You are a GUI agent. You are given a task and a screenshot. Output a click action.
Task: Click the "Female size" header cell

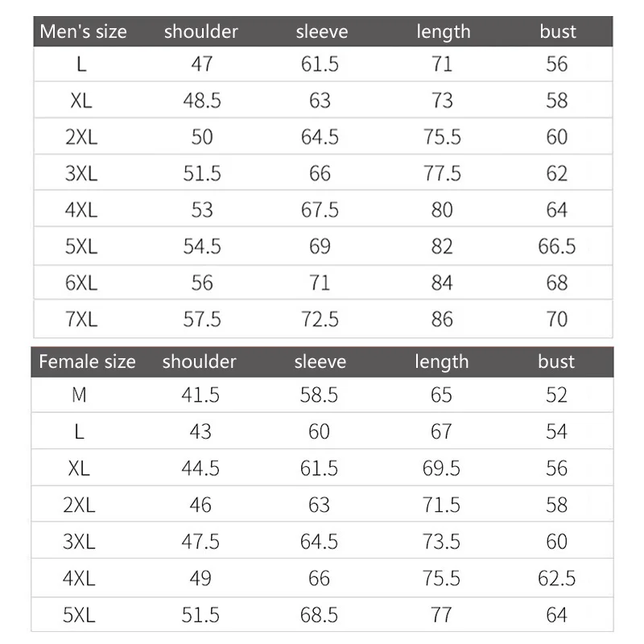pyautogui.click(x=87, y=362)
